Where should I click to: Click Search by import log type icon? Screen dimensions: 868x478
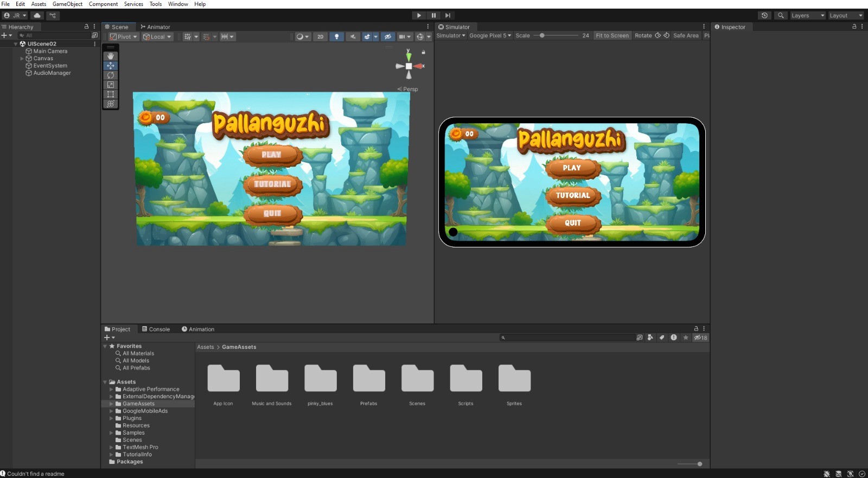pos(674,337)
